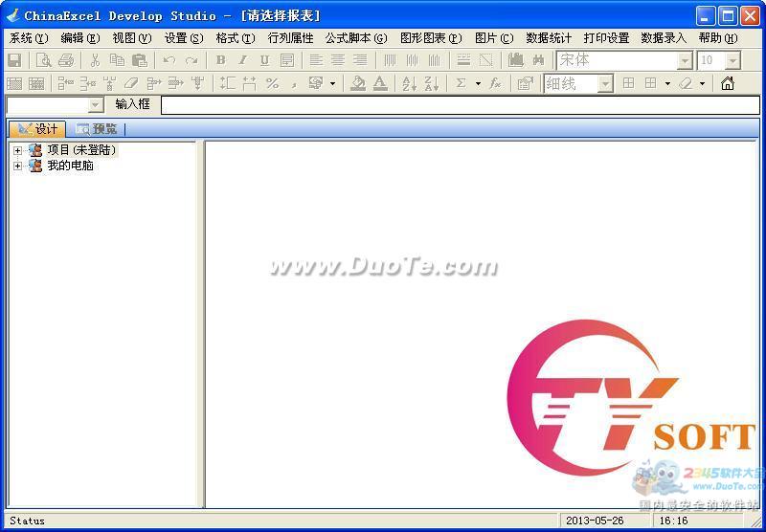766x532 pixels.
Task: Click the first grid table icon in second toolbar
Action: pos(14,84)
